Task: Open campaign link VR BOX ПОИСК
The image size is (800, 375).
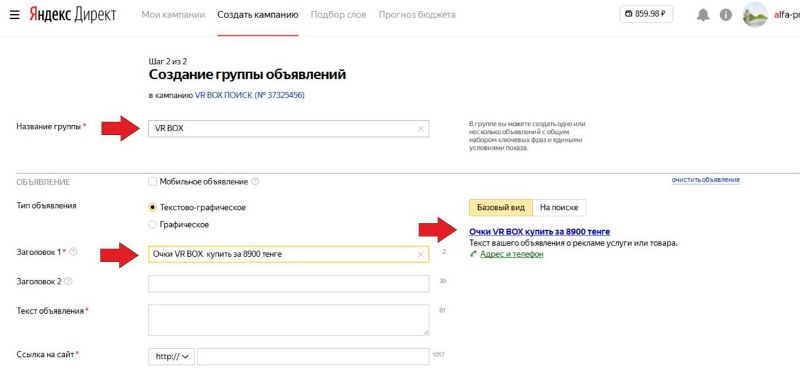Action: [249, 95]
